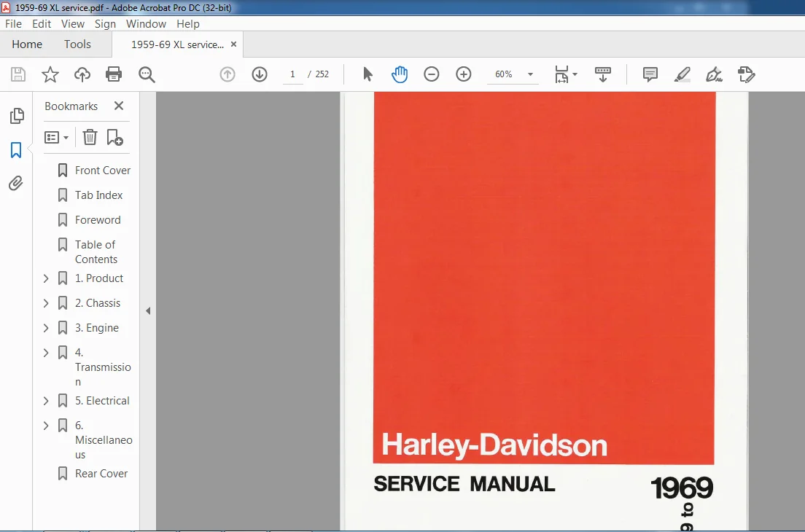This screenshot has height=532, width=805.
Task: Upload file to cloud icon
Action: click(x=82, y=74)
